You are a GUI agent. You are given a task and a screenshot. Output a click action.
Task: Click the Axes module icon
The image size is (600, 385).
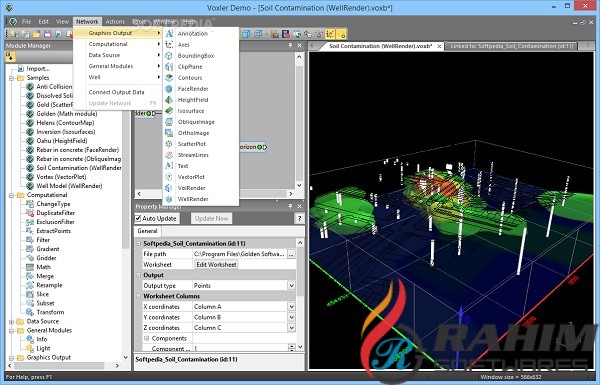pyautogui.click(x=169, y=45)
